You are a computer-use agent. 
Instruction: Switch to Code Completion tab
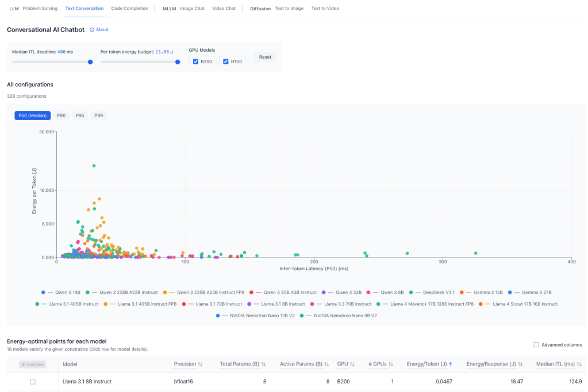(x=129, y=9)
